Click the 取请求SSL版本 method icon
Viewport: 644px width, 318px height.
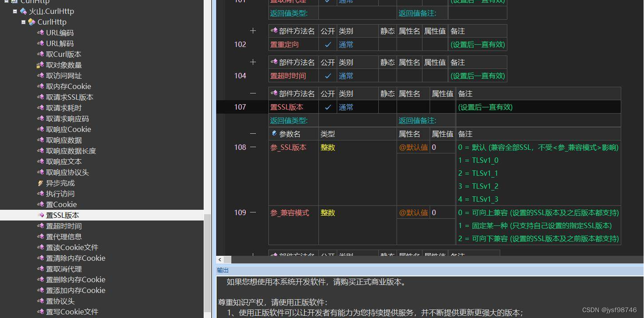tap(40, 97)
